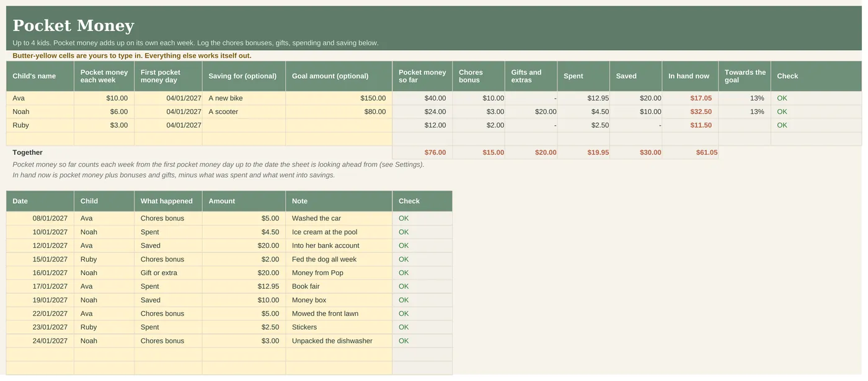This screenshot has width=868, height=381.
Task: Click Noah's in hand value $32.50
Action: coord(690,112)
